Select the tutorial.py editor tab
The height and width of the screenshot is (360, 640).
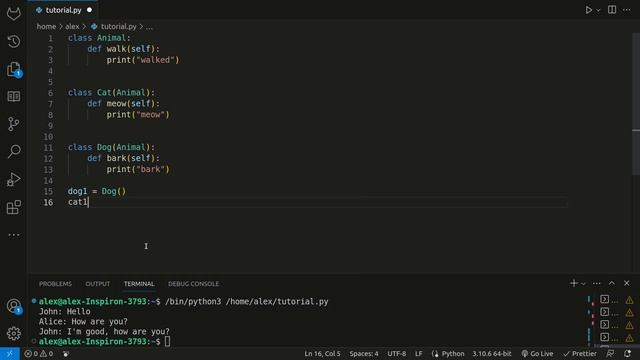point(62,10)
